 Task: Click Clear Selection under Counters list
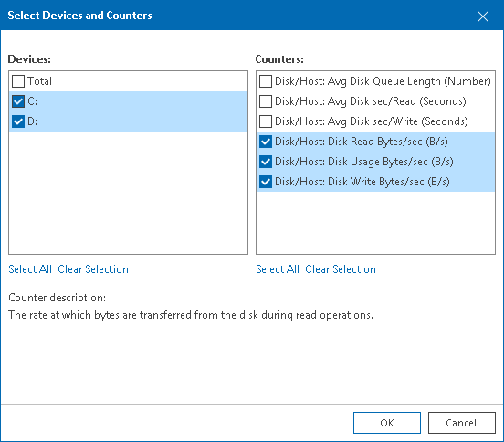(341, 269)
